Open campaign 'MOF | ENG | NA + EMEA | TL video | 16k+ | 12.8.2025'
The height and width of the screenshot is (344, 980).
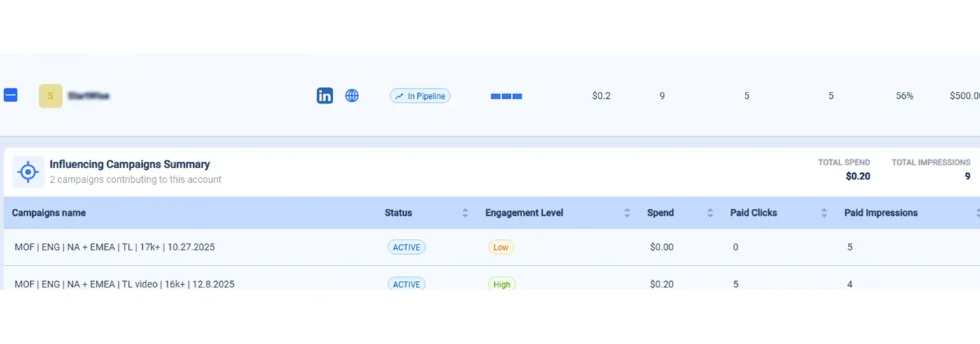click(x=125, y=284)
